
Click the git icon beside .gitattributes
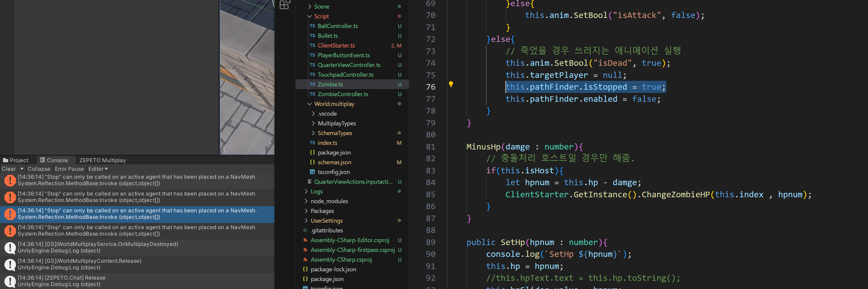pyautogui.click(x=305, y=230)
